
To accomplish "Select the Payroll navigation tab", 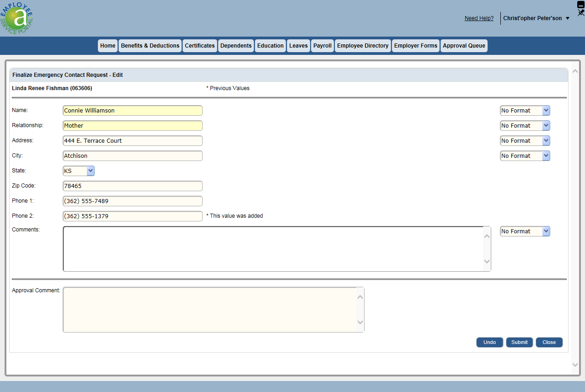I will tap(322, 46).
